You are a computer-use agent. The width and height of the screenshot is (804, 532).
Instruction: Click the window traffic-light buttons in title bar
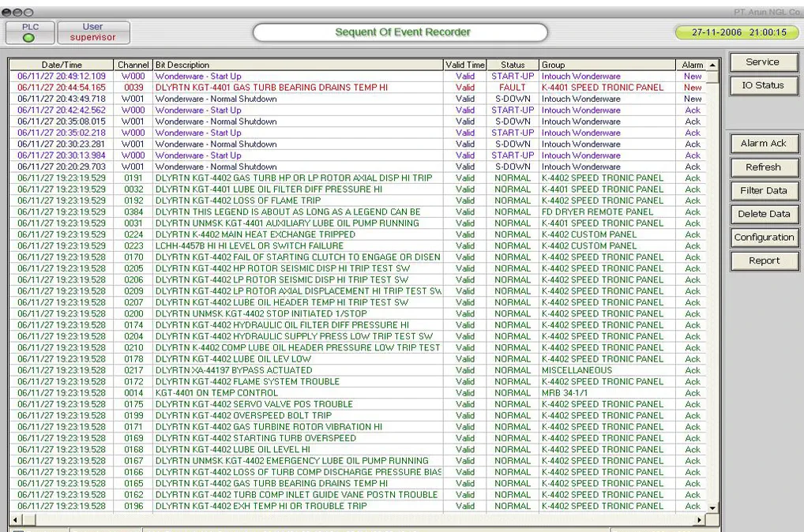pos(17,12)
